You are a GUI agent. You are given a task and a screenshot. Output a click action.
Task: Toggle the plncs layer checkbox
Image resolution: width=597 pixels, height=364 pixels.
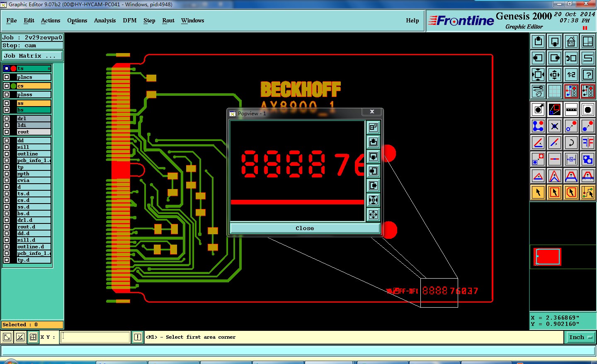click(x=7, y=77)
